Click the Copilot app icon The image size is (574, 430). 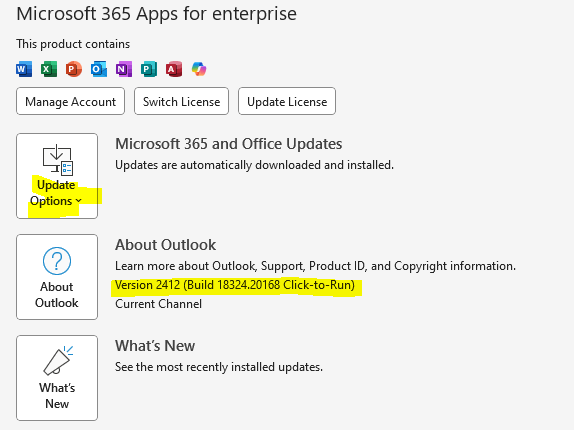[x=199, y=69]
